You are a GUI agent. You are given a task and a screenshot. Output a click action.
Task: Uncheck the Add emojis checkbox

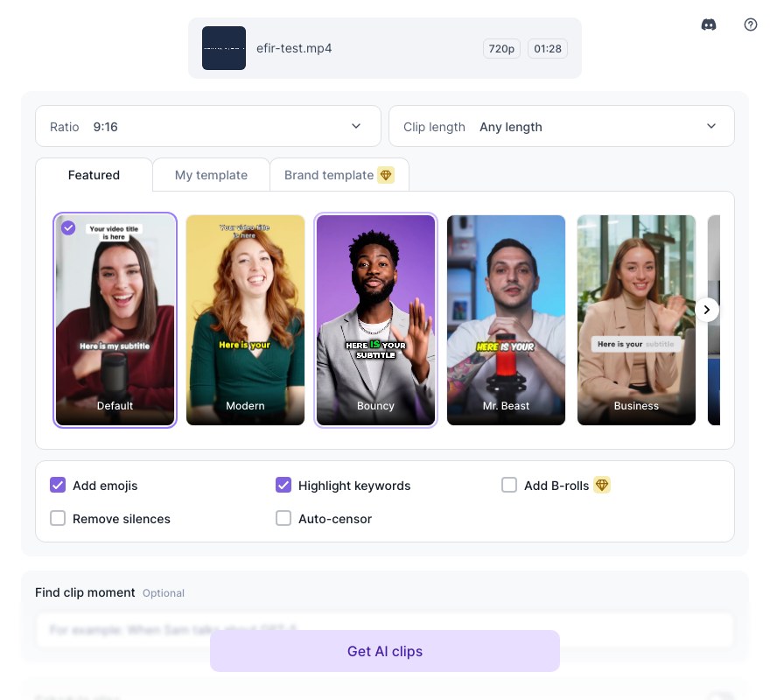pyautogui.click(x=58, y=485)
